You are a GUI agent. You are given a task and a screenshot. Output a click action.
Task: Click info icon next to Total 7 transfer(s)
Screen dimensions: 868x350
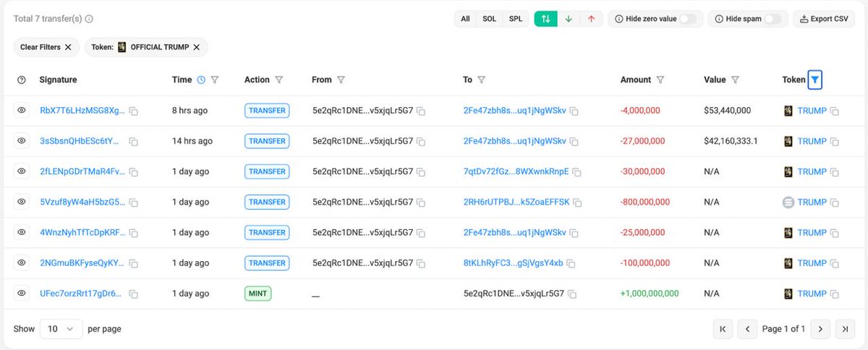click(89, 19)
